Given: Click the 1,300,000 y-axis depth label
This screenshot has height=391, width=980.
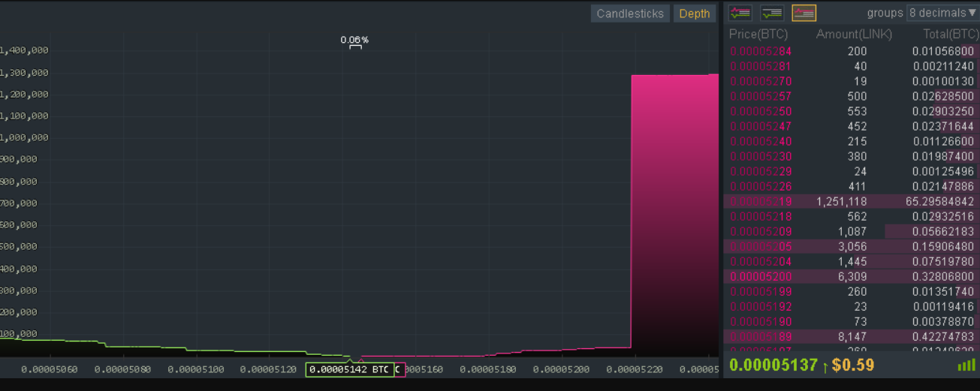Looking at the screenshot, I should [24, 72].
